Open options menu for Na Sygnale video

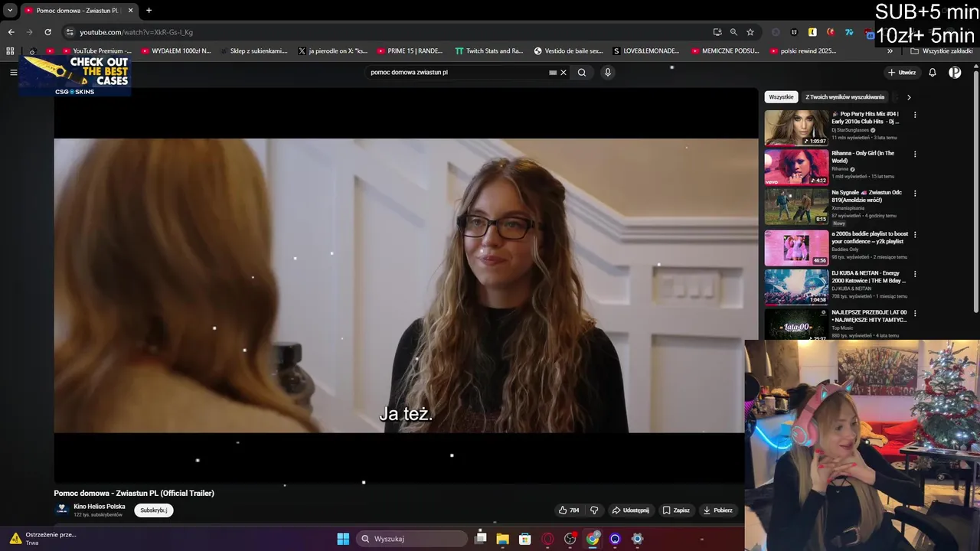coord(915,193)
